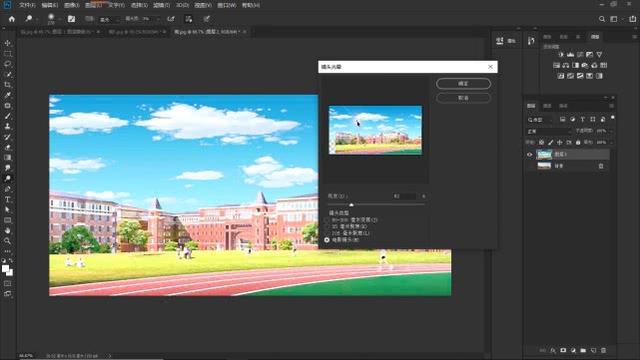Select the Eyedropper tool
The height and width of the screenshot is (360, 640).
click(7, 95)
